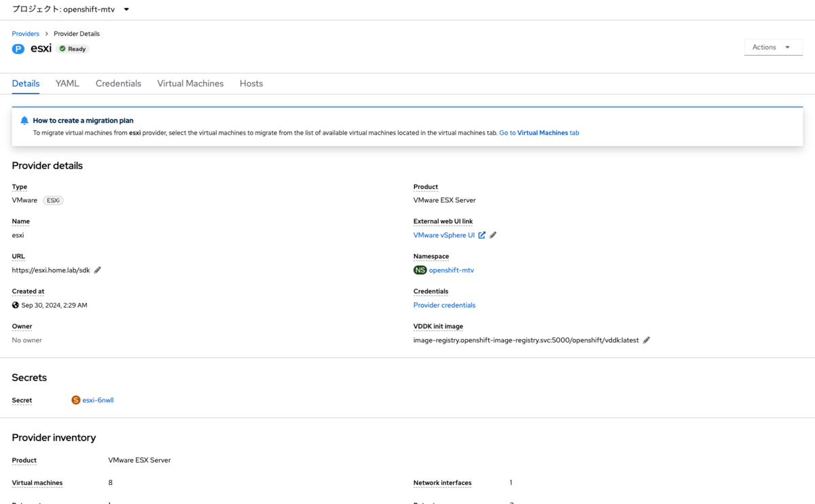
Task: Edit the external web UI link pencil icon
Action: click(493, 235)
